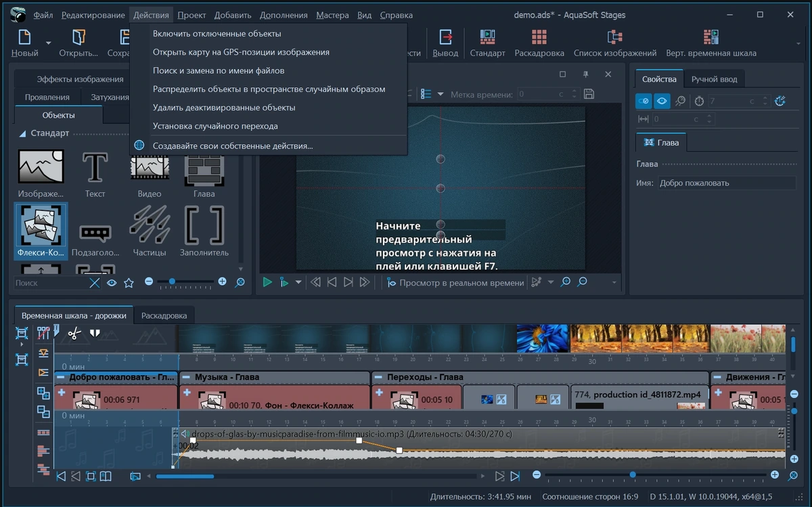This screenshot has height=507, width=812.
Task: Click the key search icon in properties
Action: [x=681, y=101]
